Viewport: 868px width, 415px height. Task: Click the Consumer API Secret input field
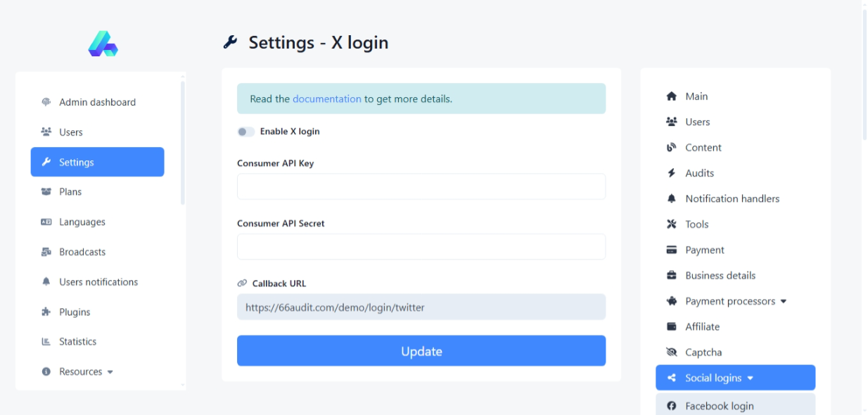tap(421, 247)
